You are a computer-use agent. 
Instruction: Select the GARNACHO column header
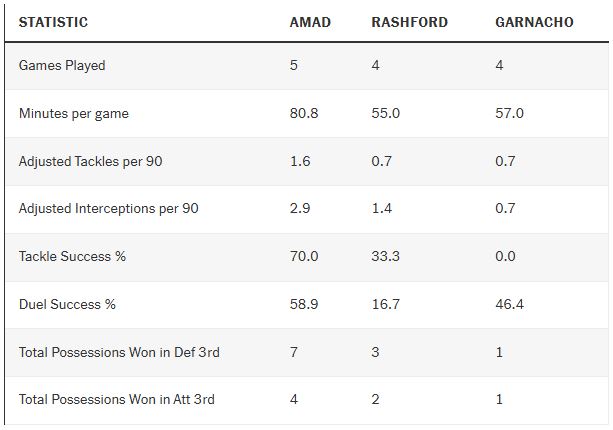click(x=534, y=22)
